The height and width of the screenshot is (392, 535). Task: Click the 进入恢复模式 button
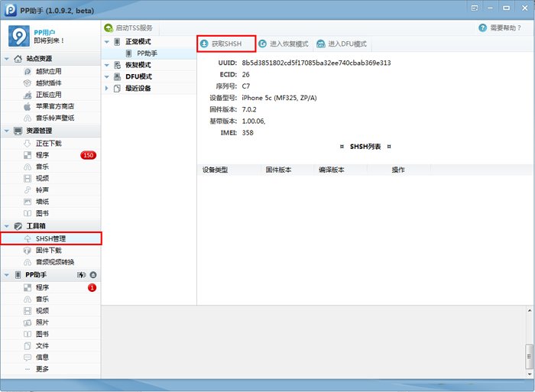284,44
